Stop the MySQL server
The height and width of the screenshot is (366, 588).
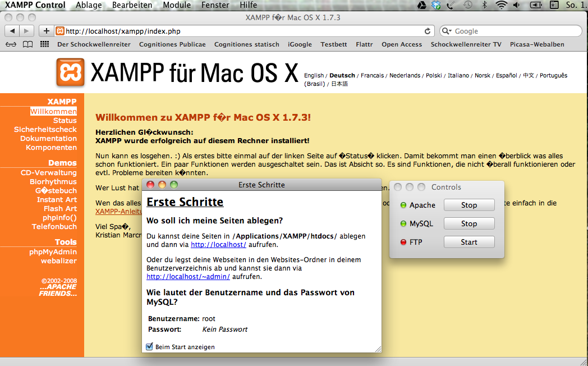tap(469, 223)
